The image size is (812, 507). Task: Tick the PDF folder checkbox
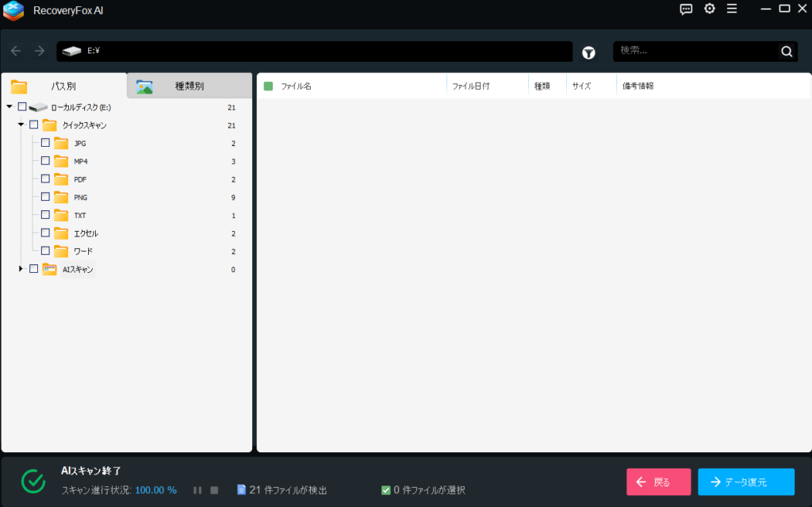pyautogui.click(x=45, y=179)
